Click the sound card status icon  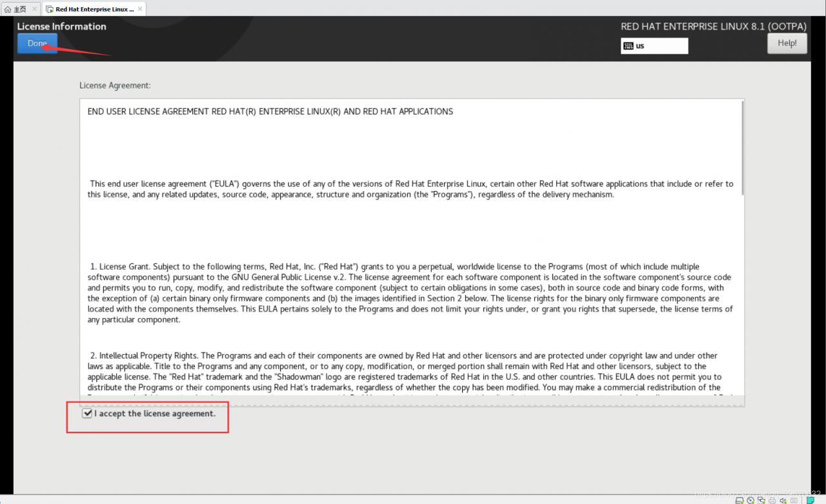(783, 500)
